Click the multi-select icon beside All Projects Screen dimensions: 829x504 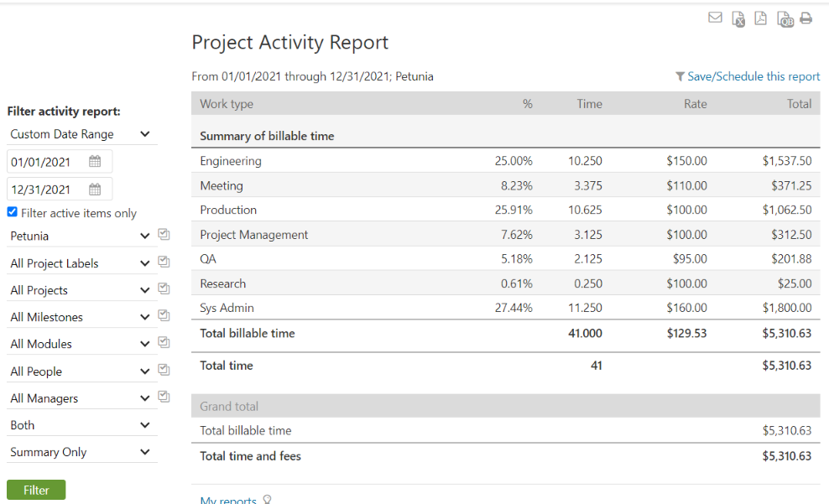pos(164,289)
